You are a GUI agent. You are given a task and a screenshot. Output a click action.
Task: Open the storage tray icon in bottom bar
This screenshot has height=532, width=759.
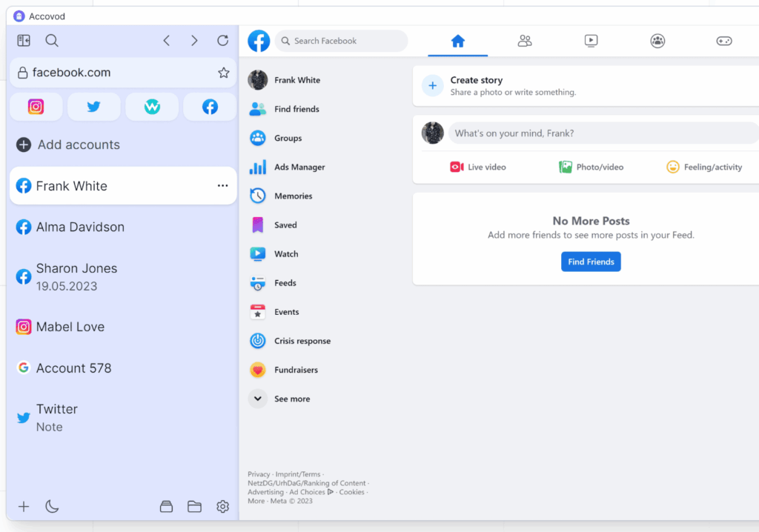(167, 506)
